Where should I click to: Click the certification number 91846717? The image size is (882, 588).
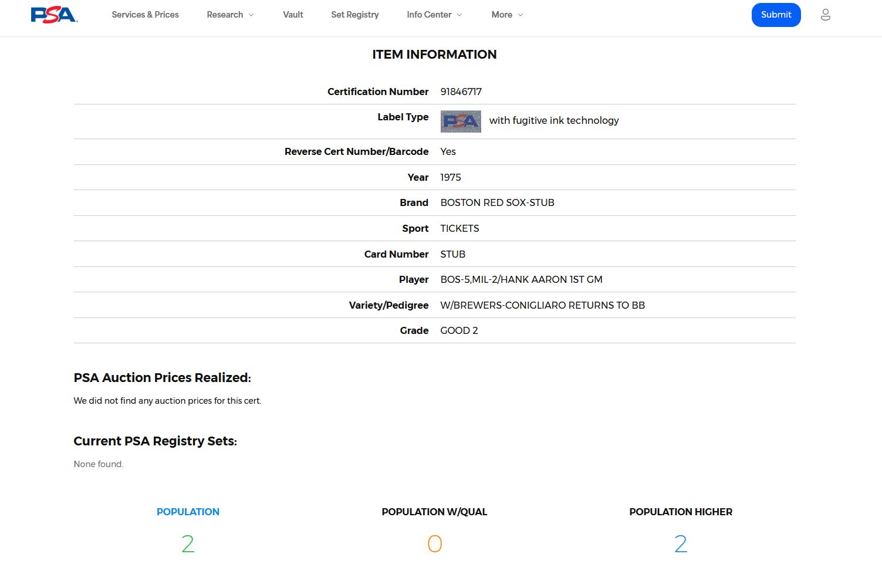(461, 92)
